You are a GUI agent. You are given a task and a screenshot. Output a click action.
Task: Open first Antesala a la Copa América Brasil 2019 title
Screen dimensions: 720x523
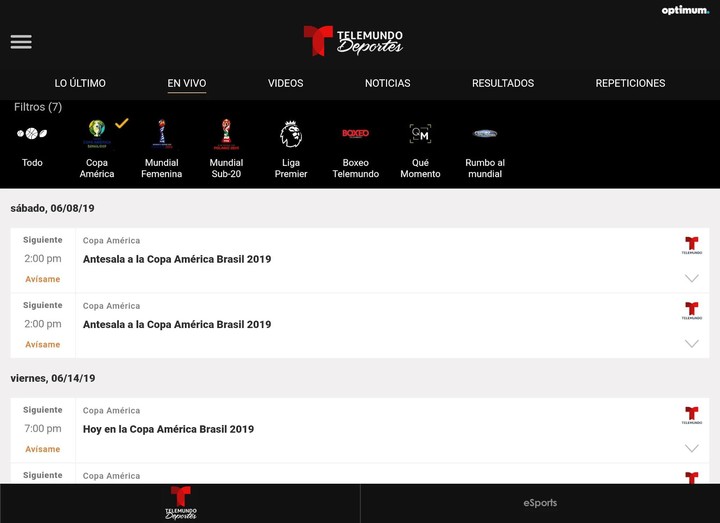point(177,259)
